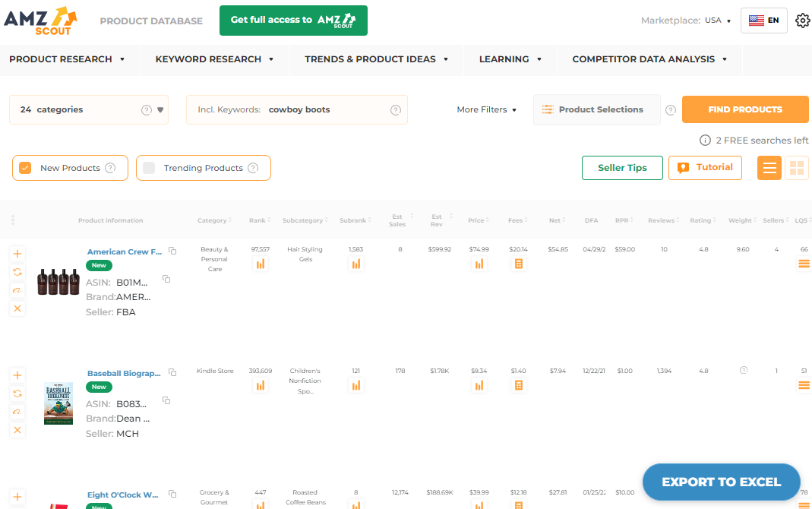Copy American Crew ASIN
Screen dimensions: 812x509
click(x=166, y=279)
